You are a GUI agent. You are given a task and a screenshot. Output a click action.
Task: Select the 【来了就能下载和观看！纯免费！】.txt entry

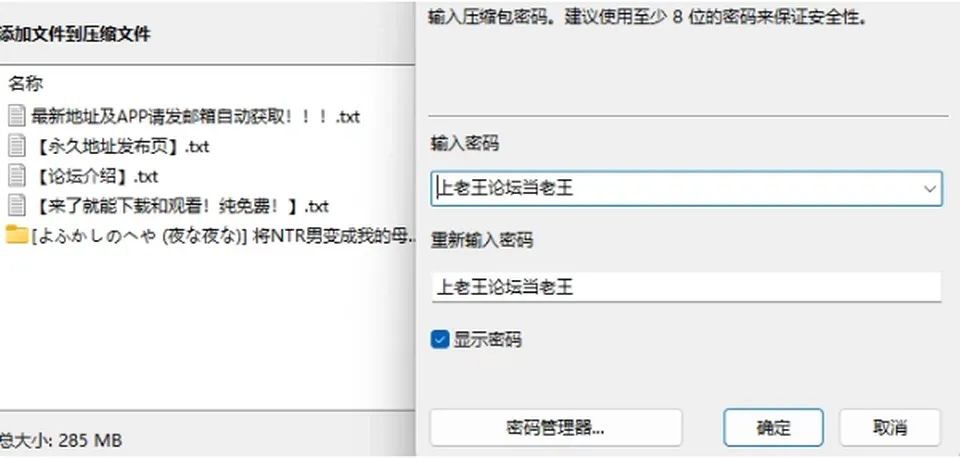click(180, 206)
